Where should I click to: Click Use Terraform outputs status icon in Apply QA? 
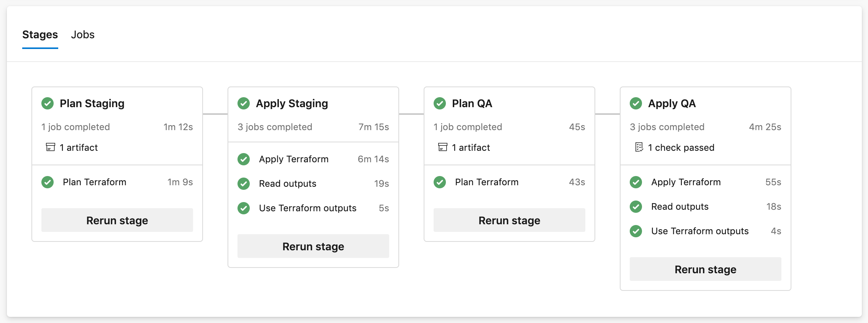click(636, 231)
